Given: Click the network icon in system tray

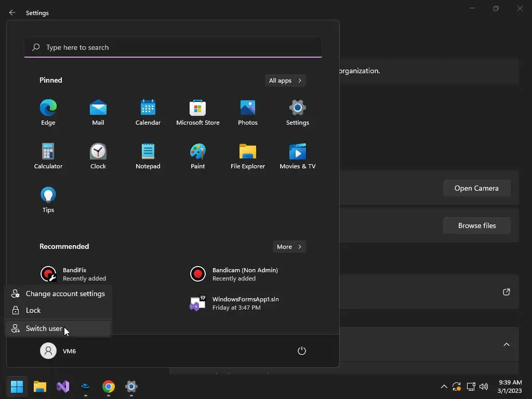Looking at the screenshot, I should (471, 387).
